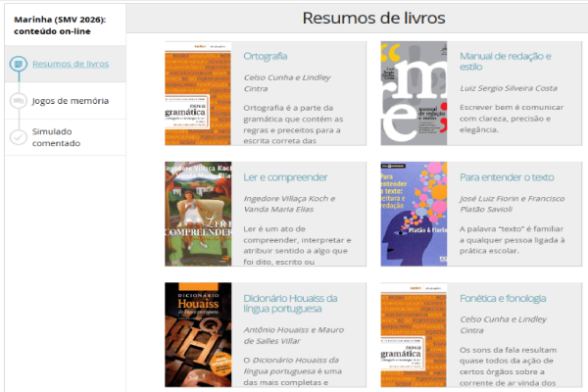The image size is (588, 392).
Task: Open Dicionário Houaiss da língua portuguesa link
Action: tap(290, 303)
